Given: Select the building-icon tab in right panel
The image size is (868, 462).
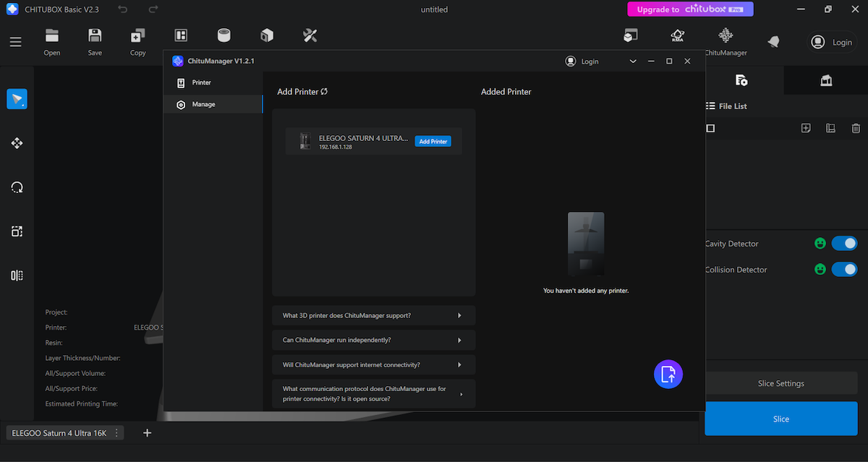Looking at the screenshot, I should pos(826,80).
